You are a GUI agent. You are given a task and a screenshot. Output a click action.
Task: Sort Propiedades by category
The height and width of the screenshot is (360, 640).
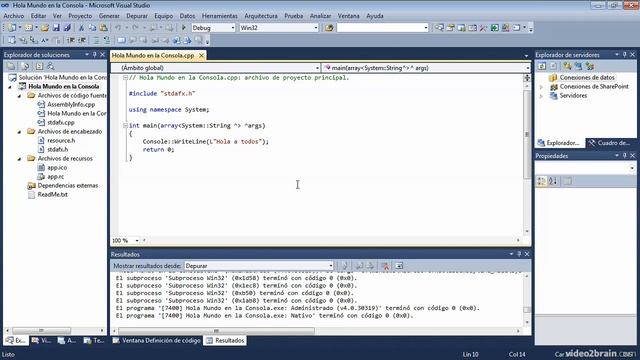click(x=542, y=181)
